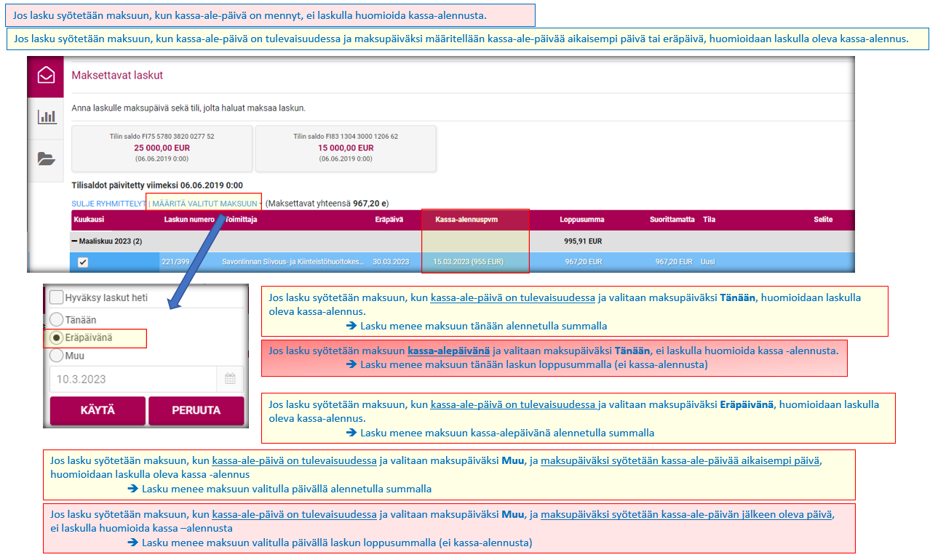Collapse the 'Maaliskuu 2023 (2)' group
This screenshot has width=938, height=560.
click(76, 241)
